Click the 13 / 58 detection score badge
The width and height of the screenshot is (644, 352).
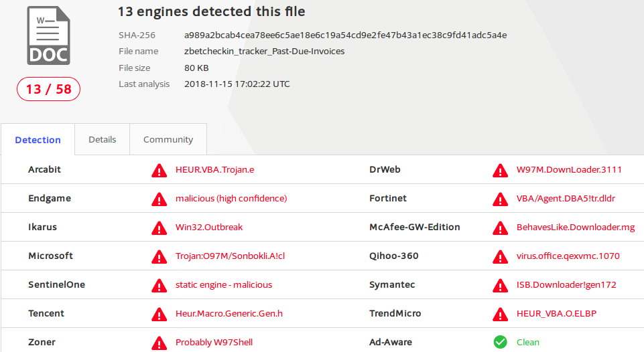(48, 89)
